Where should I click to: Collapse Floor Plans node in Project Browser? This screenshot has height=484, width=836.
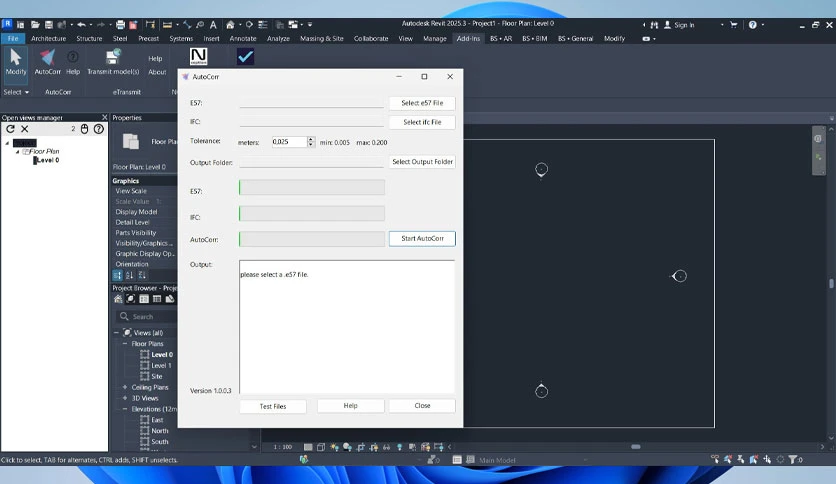click(125, 344)
